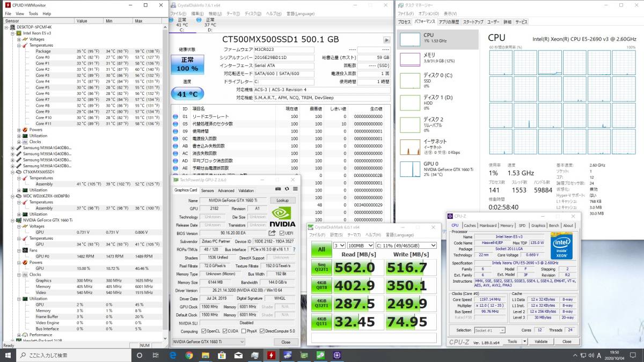Open the Socket #1 selection dropdown in CPU-Z
The image size is (644, 362).
click(489, 330)
